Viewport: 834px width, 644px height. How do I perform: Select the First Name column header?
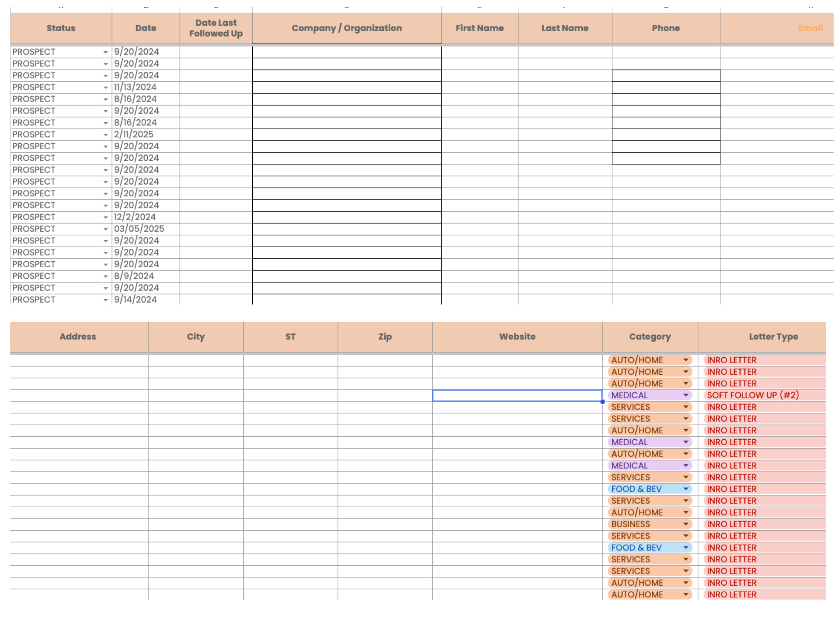(480, 28)
